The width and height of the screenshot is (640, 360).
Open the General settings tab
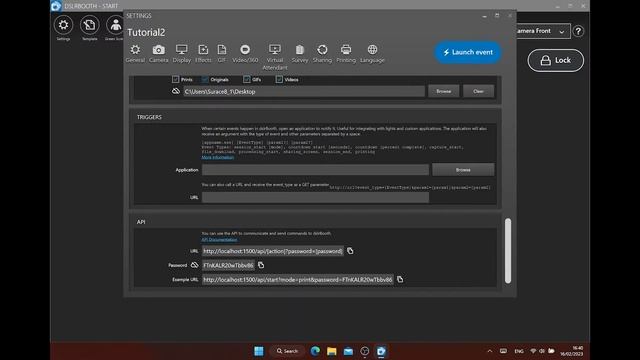coord(135,53)
